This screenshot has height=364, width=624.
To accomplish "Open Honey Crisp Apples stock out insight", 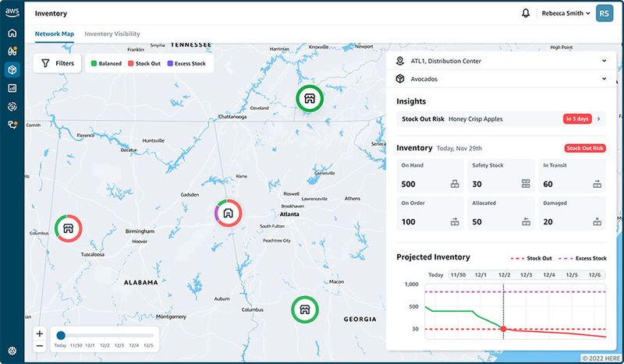I will 501,119.
